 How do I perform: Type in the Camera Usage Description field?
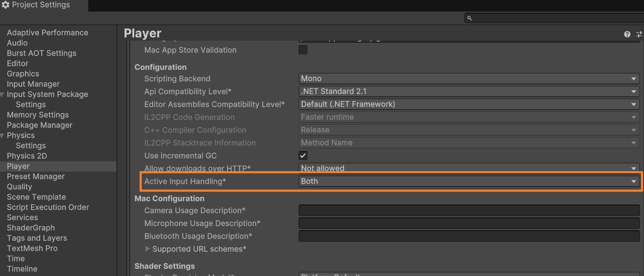click(x=468, y=210)
